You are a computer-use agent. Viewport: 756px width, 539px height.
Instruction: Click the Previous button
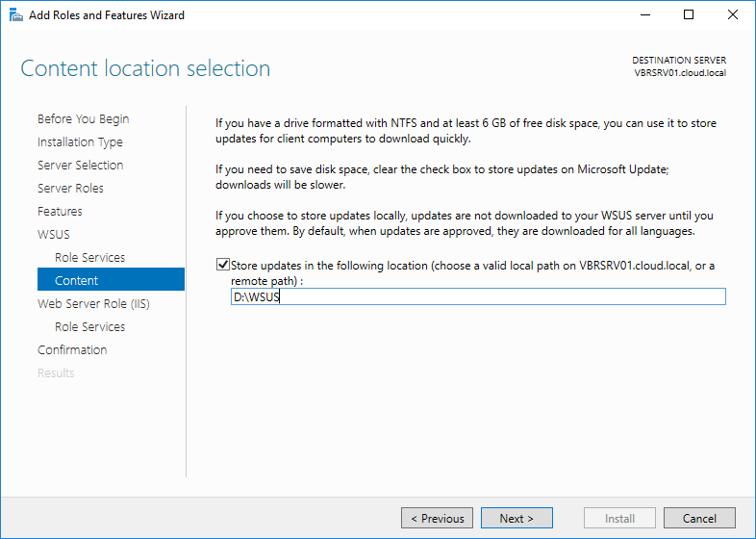click(x=437, y=518)
